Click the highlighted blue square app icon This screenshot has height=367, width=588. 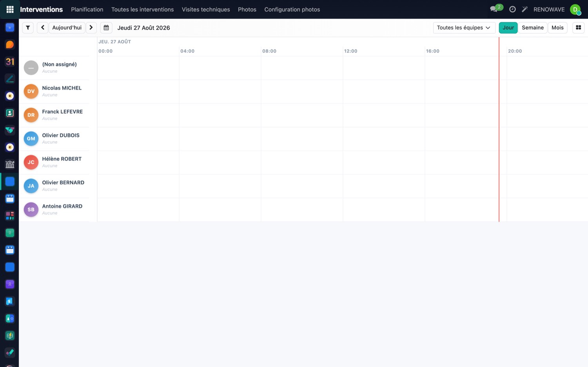click(10, 181)
